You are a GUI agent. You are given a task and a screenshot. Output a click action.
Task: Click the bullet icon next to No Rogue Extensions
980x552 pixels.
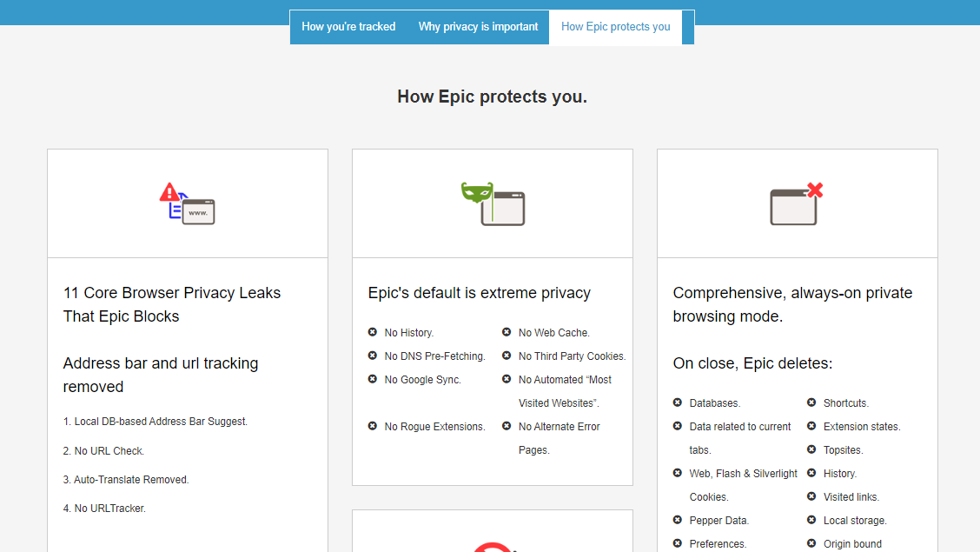(374, 426)
